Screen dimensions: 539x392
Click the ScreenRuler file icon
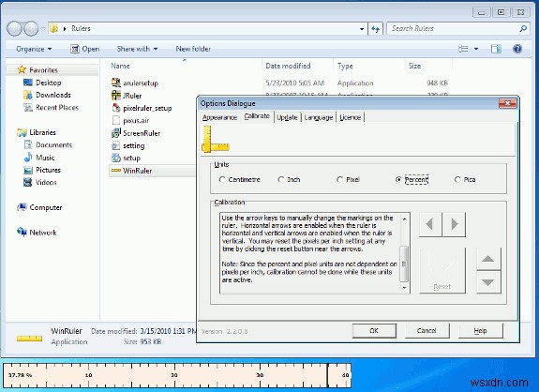click(116, 133)
